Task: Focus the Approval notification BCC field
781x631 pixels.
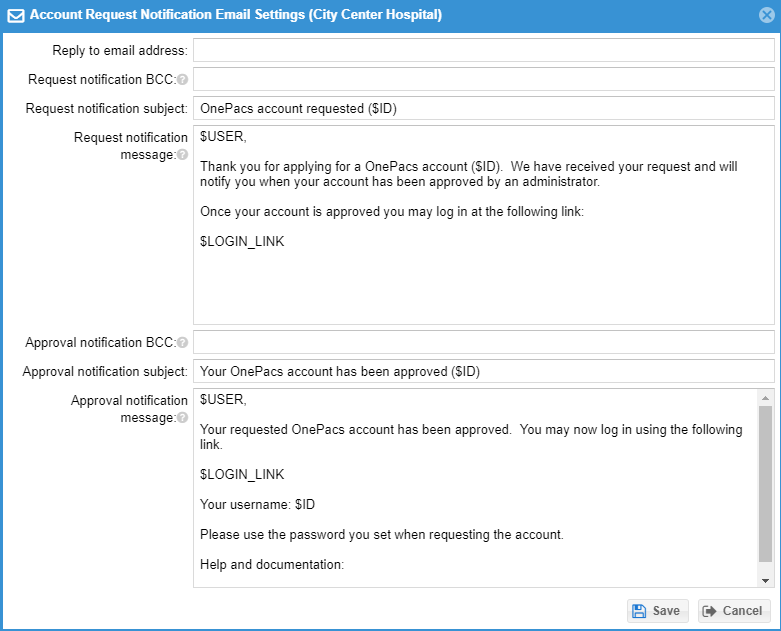Action: tap(484, 342)
